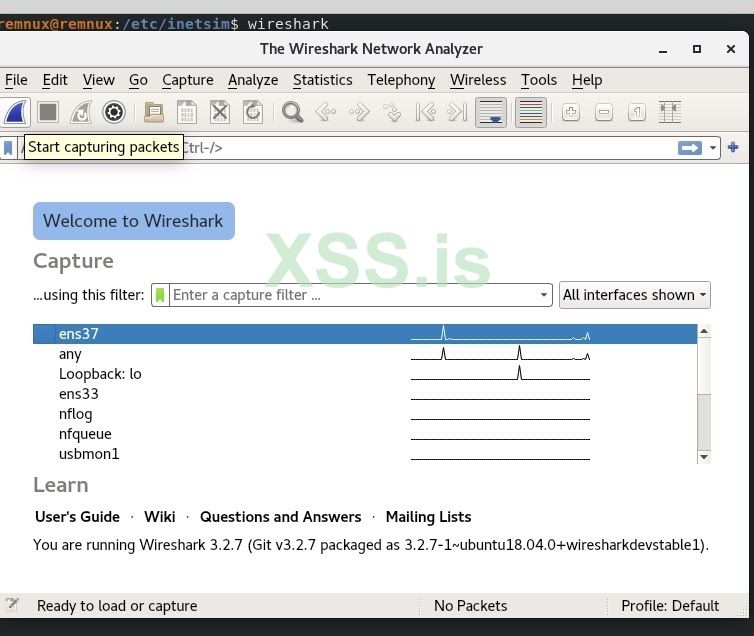Open Questions and Answers link
Screen dimensions: 754x636
(x=280, y=517)
